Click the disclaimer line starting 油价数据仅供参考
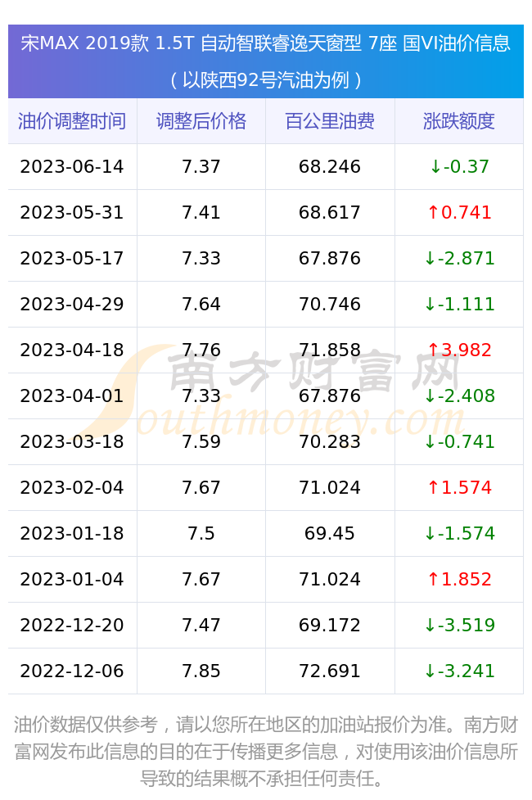Image resolution: width=532 pixels, height=800 pixels. pos(266,725)
